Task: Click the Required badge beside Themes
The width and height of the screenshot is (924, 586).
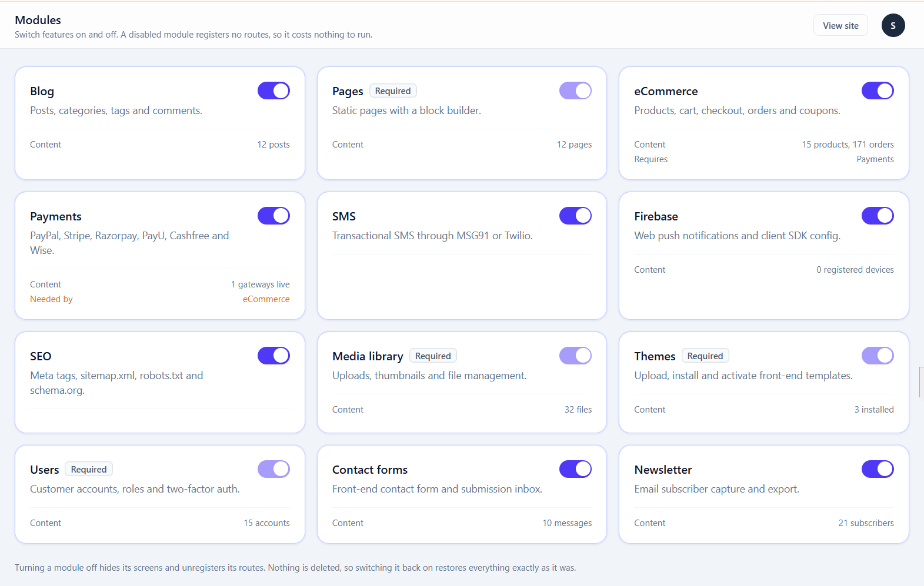Action: click(705, 356)
